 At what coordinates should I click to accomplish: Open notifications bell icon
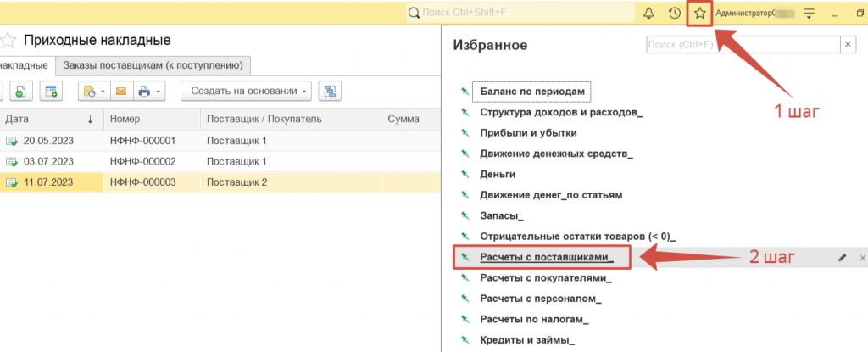[649, 14]
